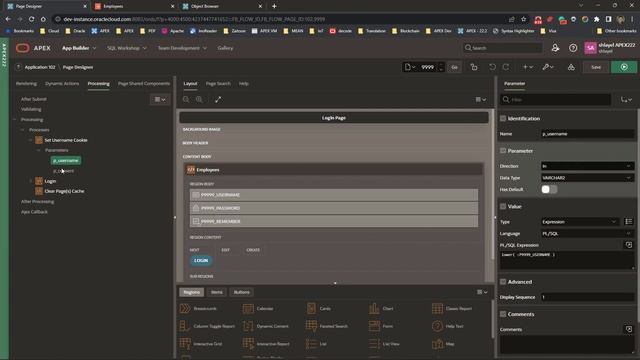Select the Interactive Grid region icon
This screenshot has width=640, height=360.
pos(185,344)
